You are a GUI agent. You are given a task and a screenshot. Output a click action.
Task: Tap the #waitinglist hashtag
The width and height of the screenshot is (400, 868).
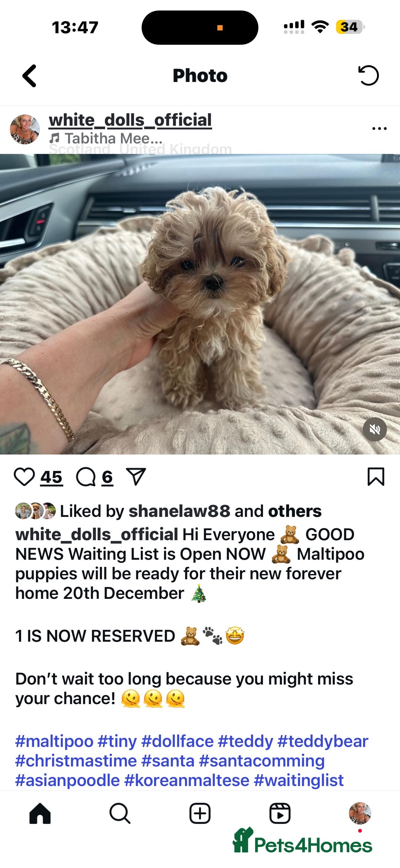point(299,780)
